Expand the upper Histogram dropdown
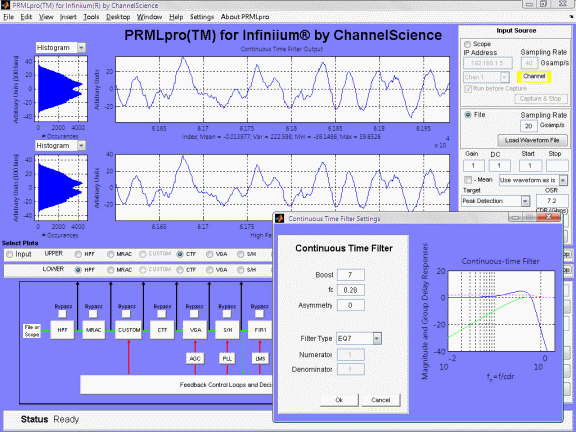The height and width of the screenshot is (432, 576). coord(82,48)
